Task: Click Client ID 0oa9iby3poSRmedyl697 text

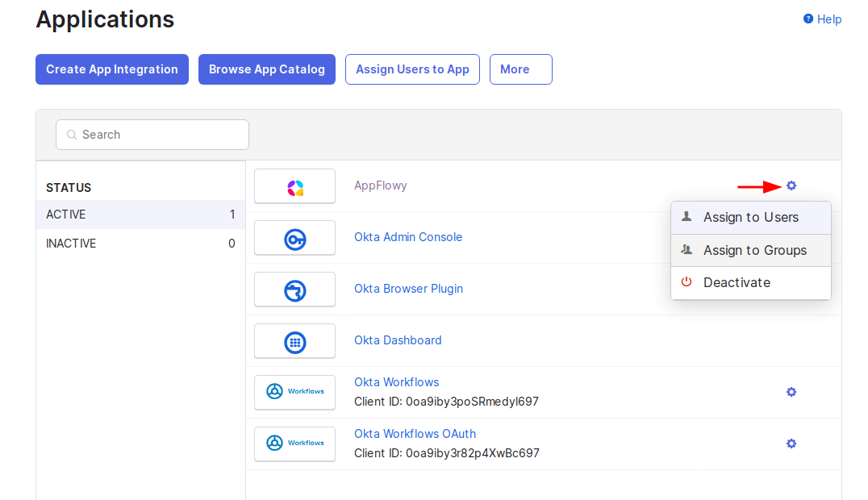Action: coord(446,402)
